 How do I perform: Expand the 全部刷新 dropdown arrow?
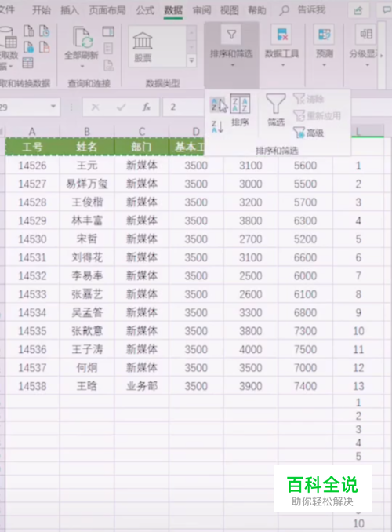point(82,66)
